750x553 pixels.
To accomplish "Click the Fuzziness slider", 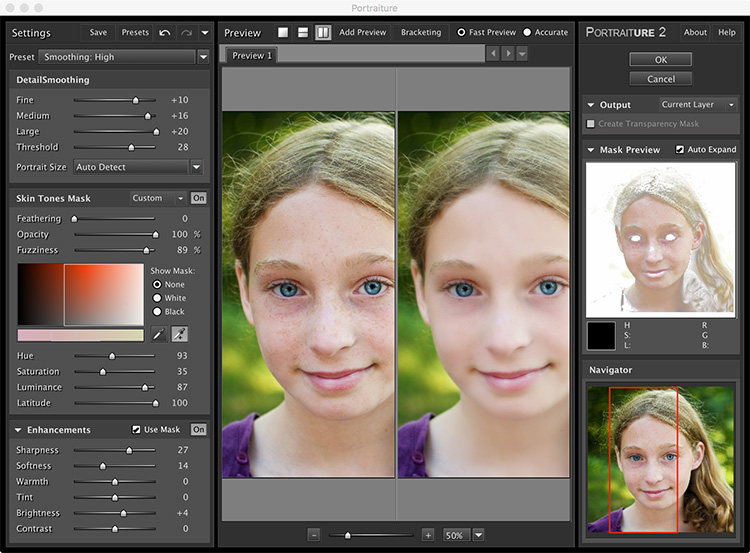I will pyautogui.click(x=115, y=250).
